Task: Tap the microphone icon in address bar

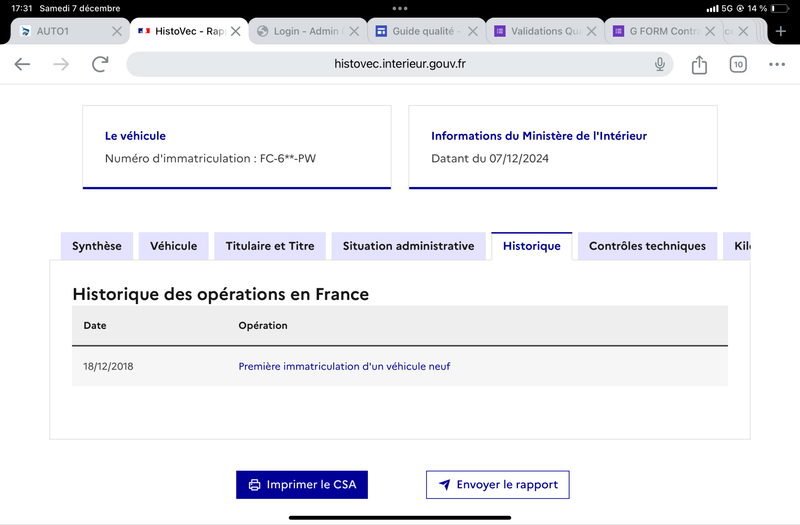Action: 660,64
